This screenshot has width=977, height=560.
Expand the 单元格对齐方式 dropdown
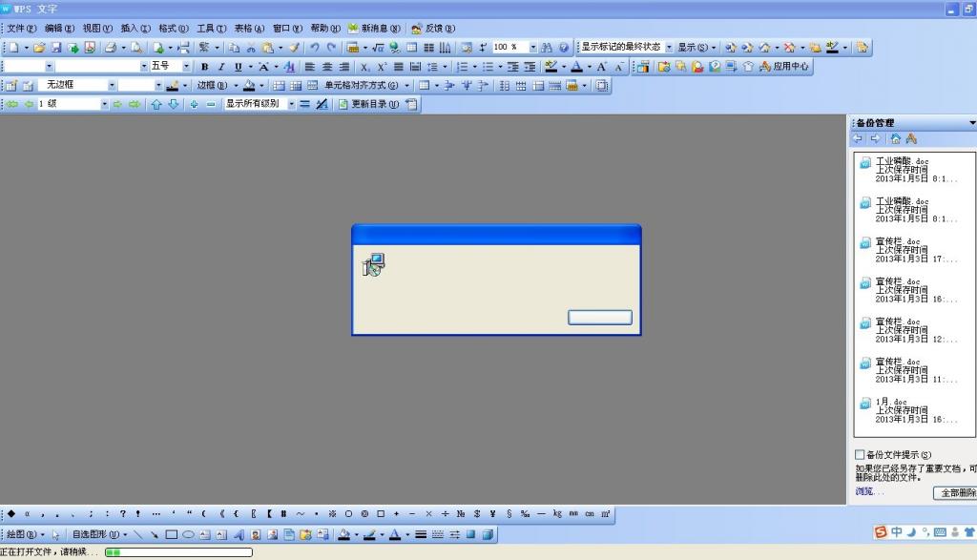[406, 85]
